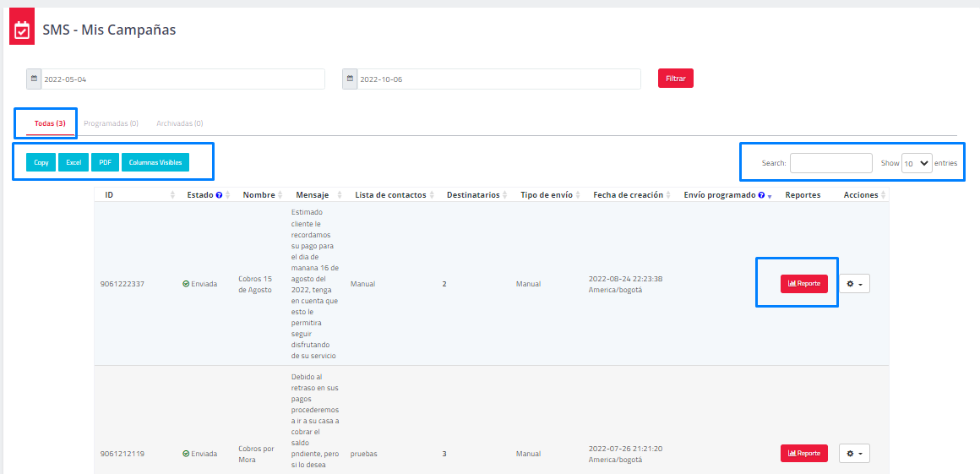Switch to the Programadas (0) tab
The height and width of the screenshot is (474, 980).
[x=111, y=123]
